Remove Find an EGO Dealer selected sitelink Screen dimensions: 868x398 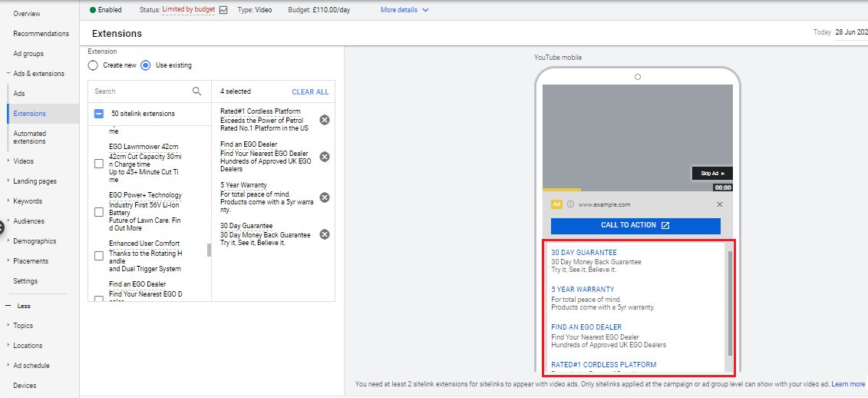pos(325,157)
